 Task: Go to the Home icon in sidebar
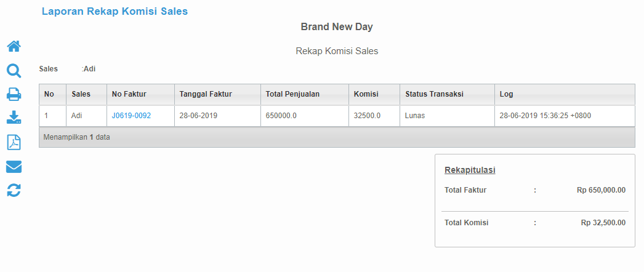click(x=14, y=46)
